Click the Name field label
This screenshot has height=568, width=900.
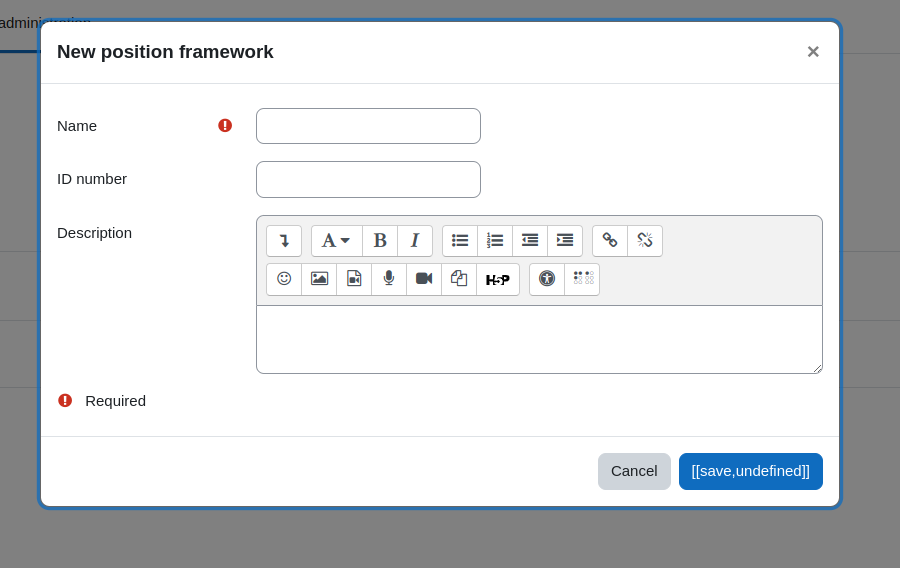click(77, 126)
